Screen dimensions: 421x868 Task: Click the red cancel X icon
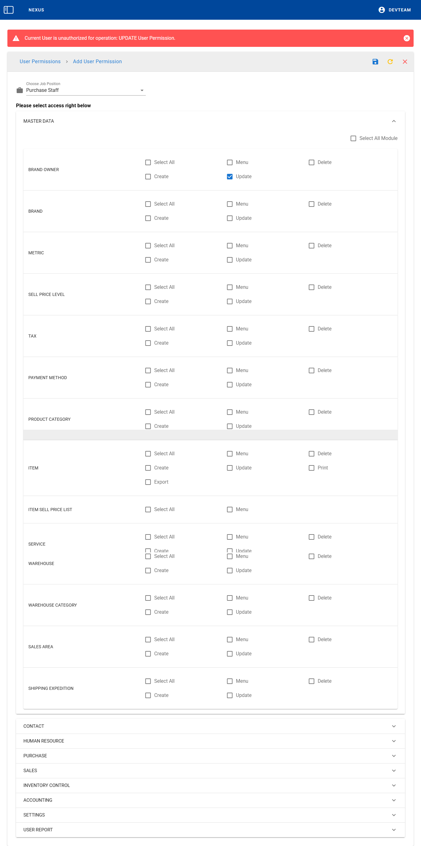(405, 62)
